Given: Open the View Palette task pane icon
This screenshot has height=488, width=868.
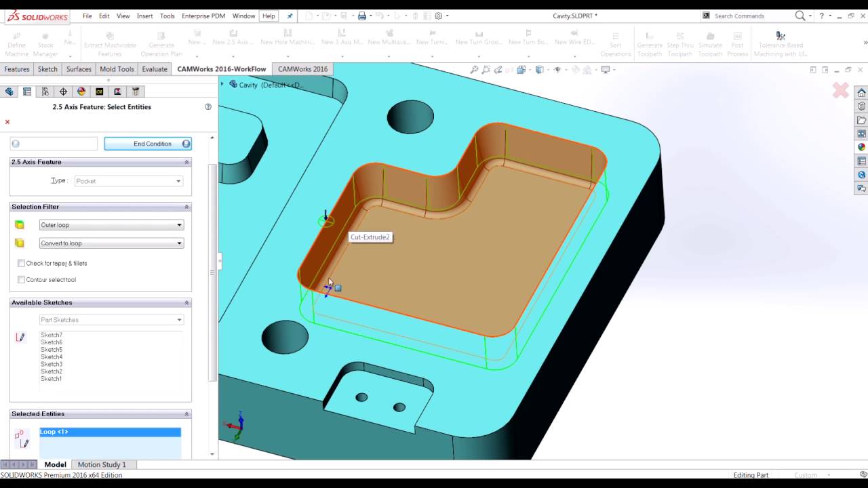Looking at the screenshot, I should (x=861, y=134).
